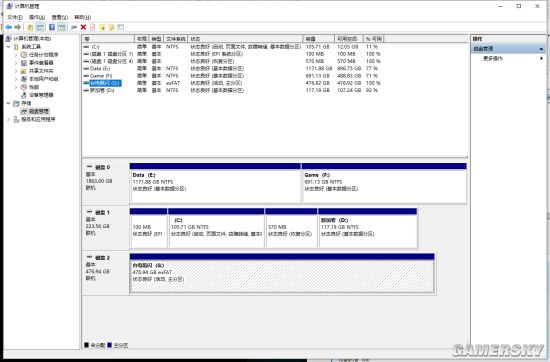Expand the 共享文件夹 tree node arrow

pyautogui.click(x=16, y=71)
